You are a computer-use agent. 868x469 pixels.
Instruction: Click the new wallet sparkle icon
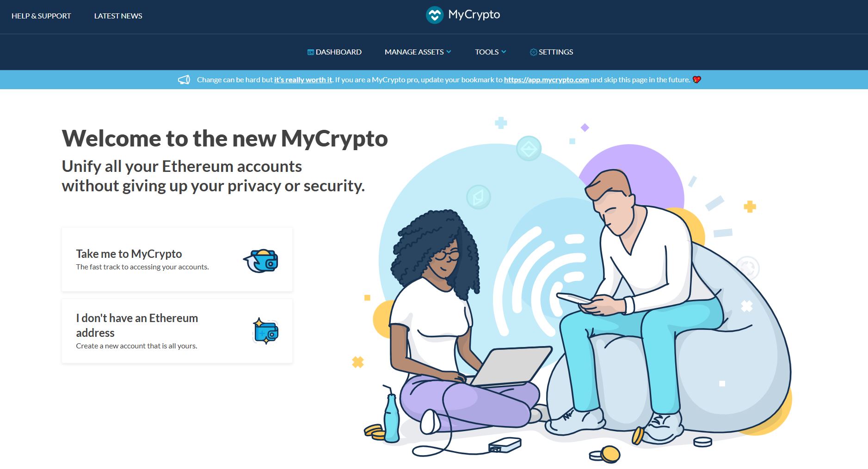pyautogui.click(x=265, y=331)
